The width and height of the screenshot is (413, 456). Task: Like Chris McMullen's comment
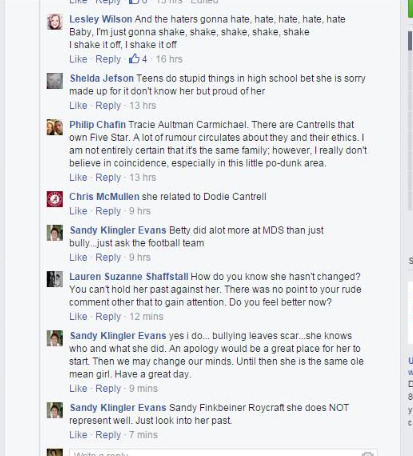[x=78, y=211]
